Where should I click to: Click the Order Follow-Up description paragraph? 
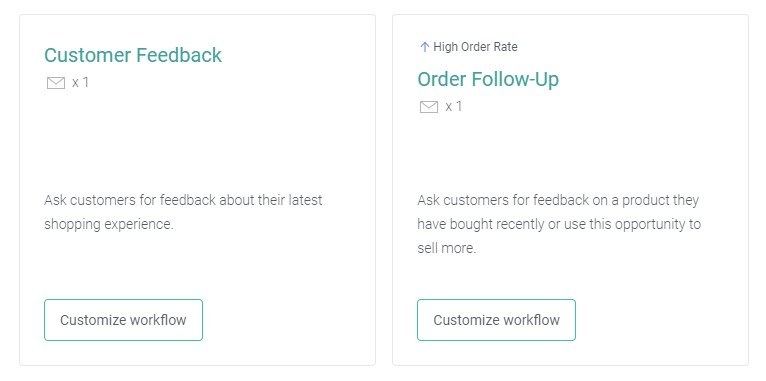[559, 224]
